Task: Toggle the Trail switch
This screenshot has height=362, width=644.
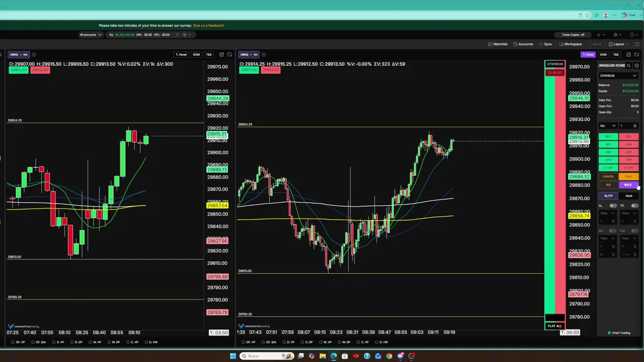Action: pos(634,231)
